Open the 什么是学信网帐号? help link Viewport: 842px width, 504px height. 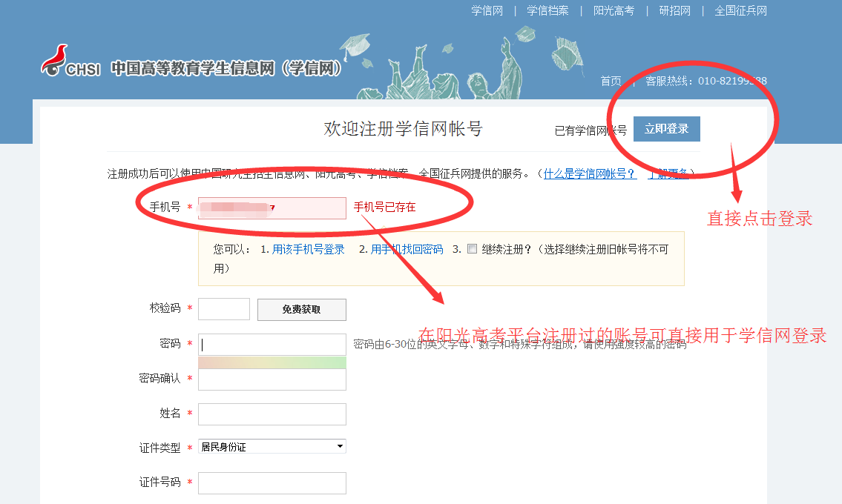coord(591,174)
